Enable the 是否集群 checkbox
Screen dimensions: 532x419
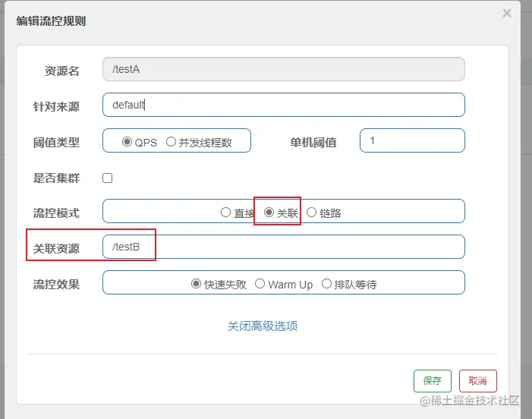click(108, 178)
